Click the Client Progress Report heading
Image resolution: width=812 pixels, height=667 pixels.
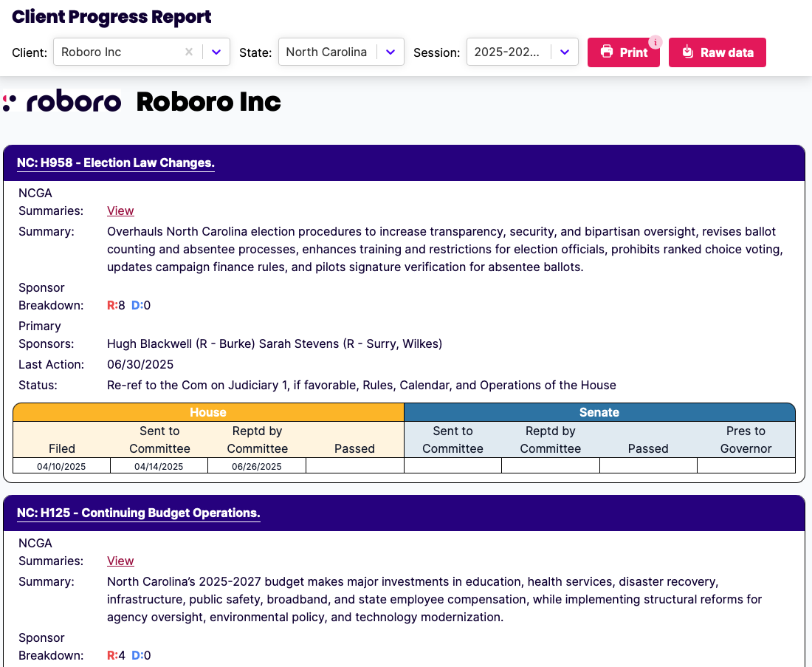pos(111,16)
